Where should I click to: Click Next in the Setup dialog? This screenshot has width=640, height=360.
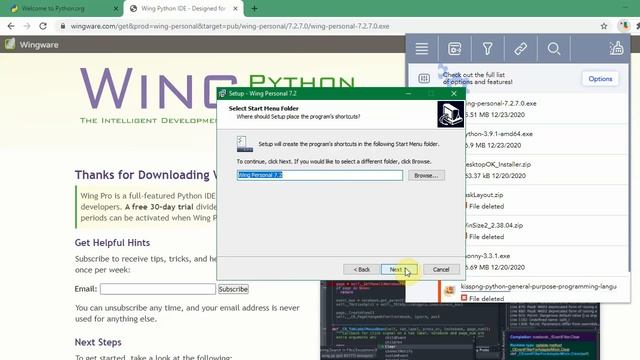(399, 269)
